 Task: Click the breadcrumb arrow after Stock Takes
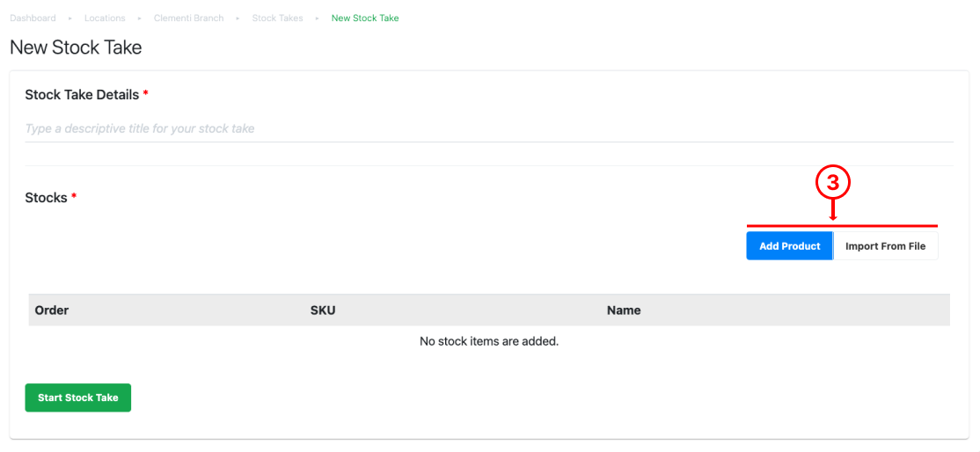pyautogui.click(x=318, y=18)
